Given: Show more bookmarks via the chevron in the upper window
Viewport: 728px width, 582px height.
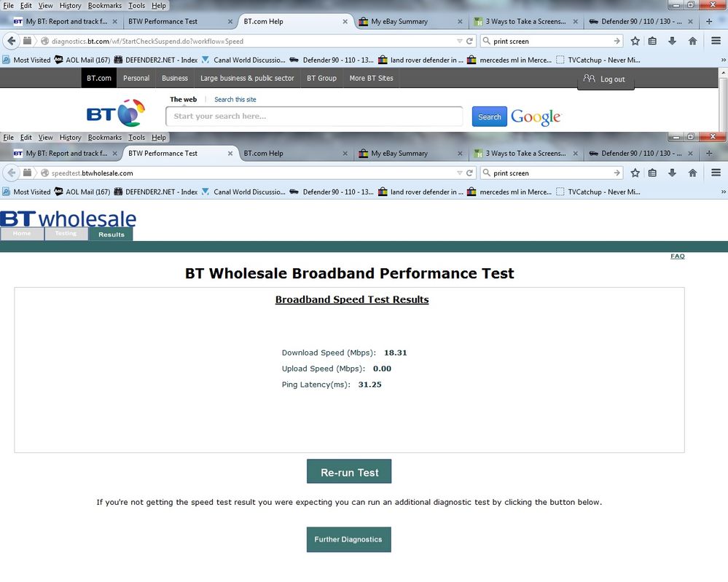Looking at the screenshot, I should 723,60.
